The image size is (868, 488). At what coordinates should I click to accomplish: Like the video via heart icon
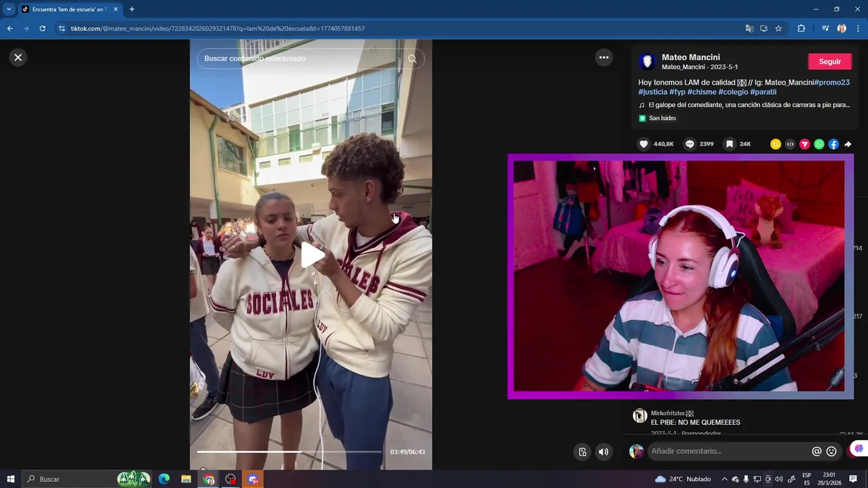(x=644, y=144)
